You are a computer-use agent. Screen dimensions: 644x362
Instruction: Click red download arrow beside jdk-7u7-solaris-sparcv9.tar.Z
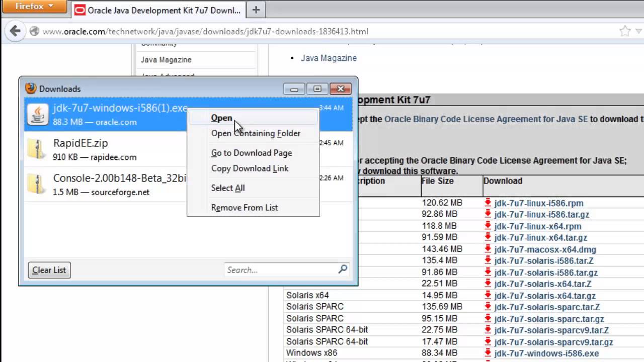click(x=488, y=330)
